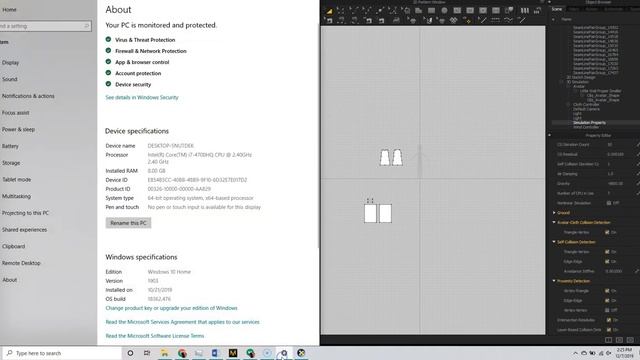Viewport: 640px width, 360px height.
Task: Open Display settings in sidebar
Action: (11, 63)
